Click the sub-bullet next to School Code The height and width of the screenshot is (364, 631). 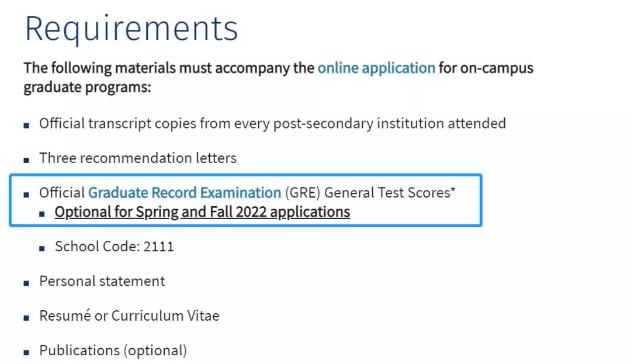click(x=42, y=248)
